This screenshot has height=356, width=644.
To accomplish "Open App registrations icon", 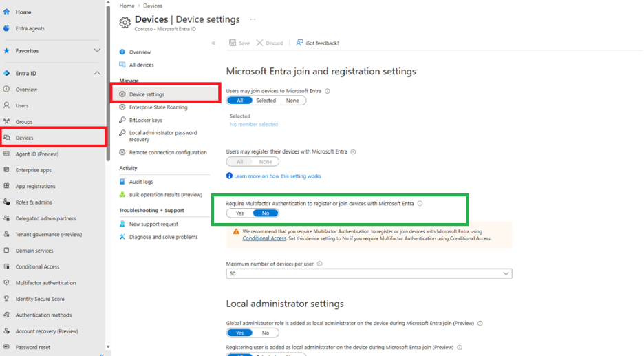I will click(x=6, y=186).
